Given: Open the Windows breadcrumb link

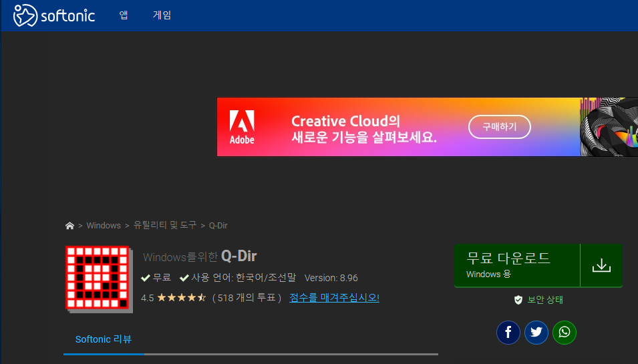Looking at the screenshot, I should (x=104, y=226).
